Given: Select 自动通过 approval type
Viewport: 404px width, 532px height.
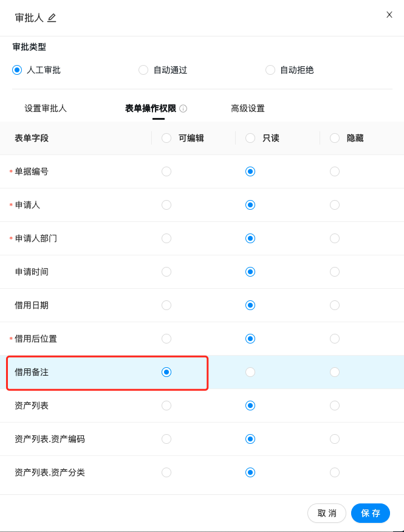Looking at the screenshot, I should (143, 70).
